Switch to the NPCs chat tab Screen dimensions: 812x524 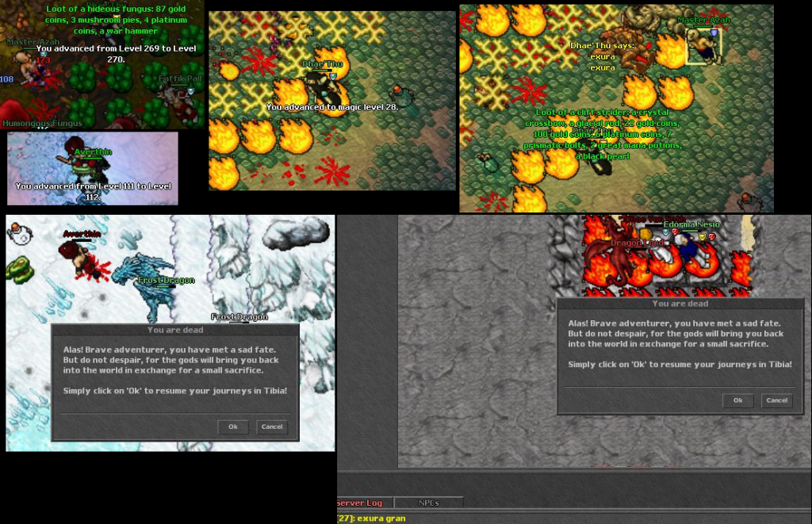click(429, 503)
